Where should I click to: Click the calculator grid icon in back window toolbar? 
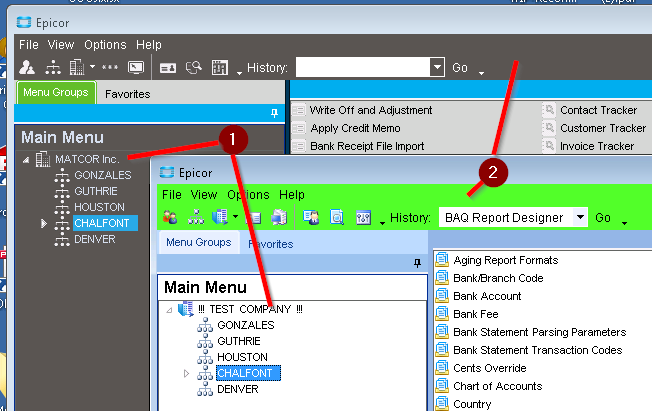220,67
